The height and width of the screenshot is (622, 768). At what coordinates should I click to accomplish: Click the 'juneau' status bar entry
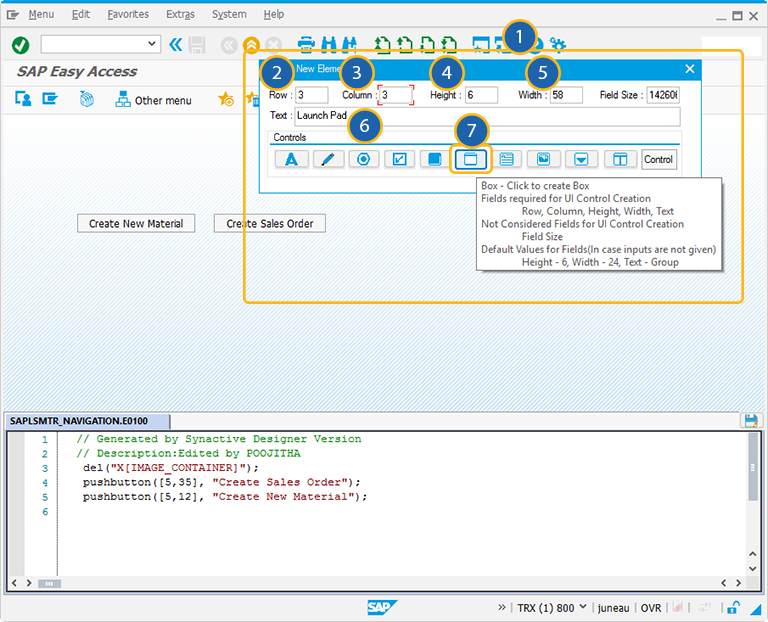click(614, 608)
